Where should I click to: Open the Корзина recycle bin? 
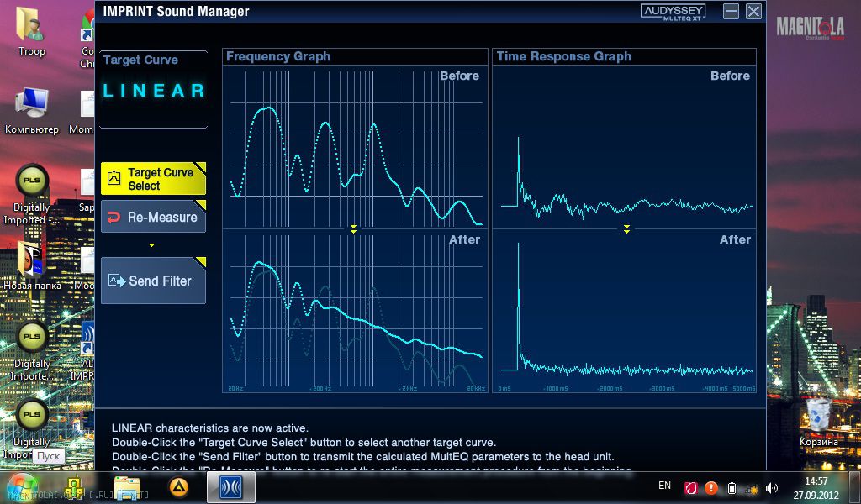click(x=818, y=417)
